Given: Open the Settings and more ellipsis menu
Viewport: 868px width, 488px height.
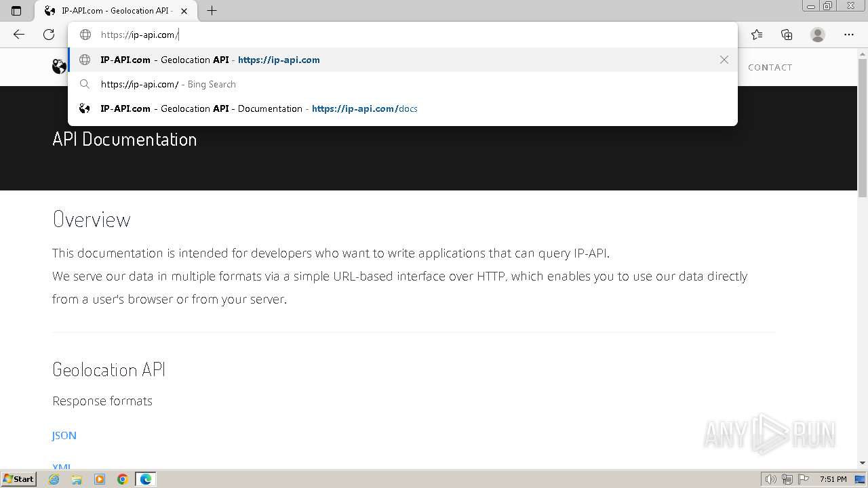Looking at the screenshot, I should click(849, 35).
